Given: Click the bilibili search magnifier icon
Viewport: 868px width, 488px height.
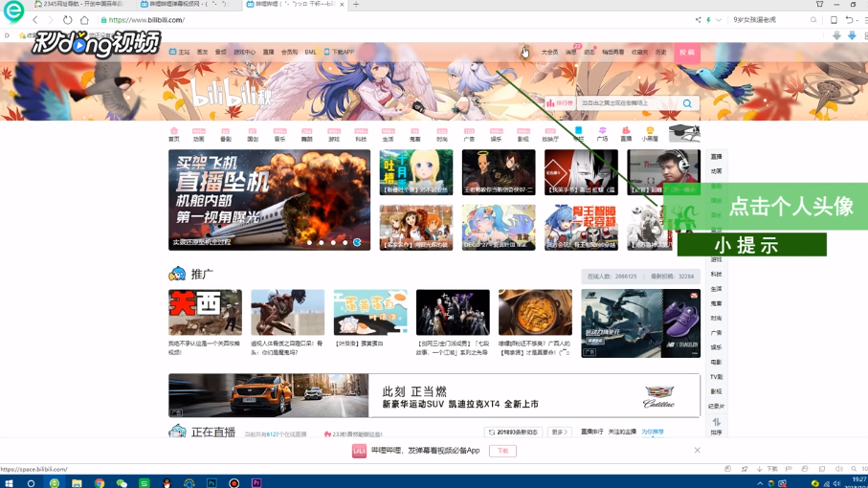Looking at the screenshot, I should [x=687, y=103].
